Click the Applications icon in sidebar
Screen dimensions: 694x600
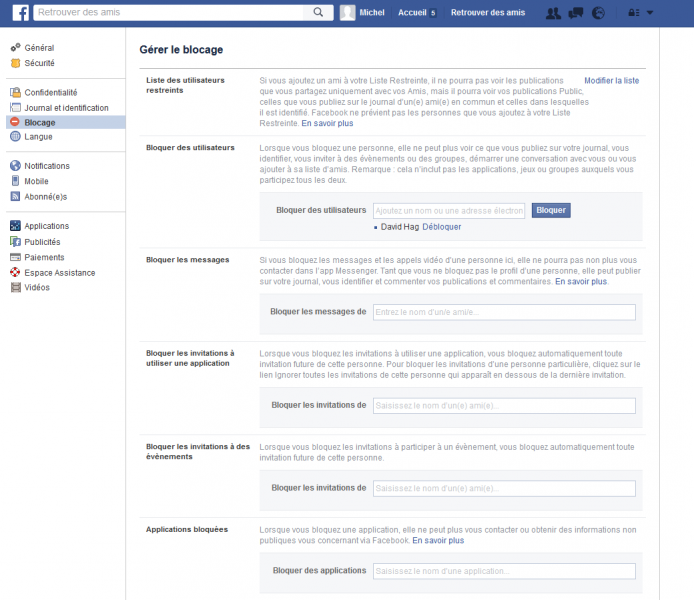[15, 226]
